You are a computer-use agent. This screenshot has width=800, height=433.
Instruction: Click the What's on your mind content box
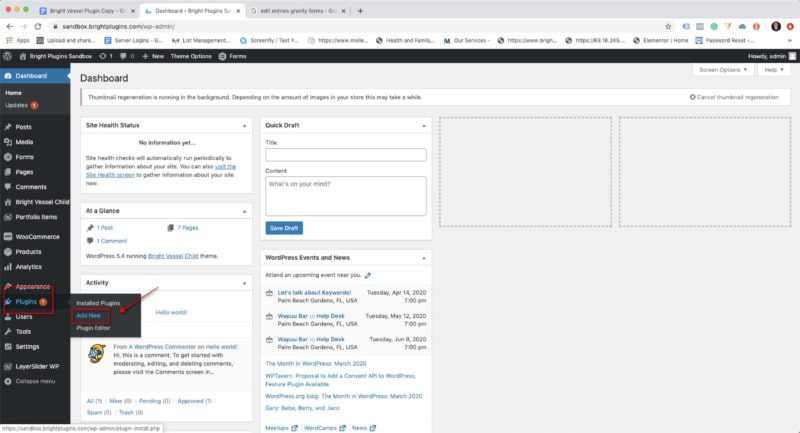(x=345, y=196)
